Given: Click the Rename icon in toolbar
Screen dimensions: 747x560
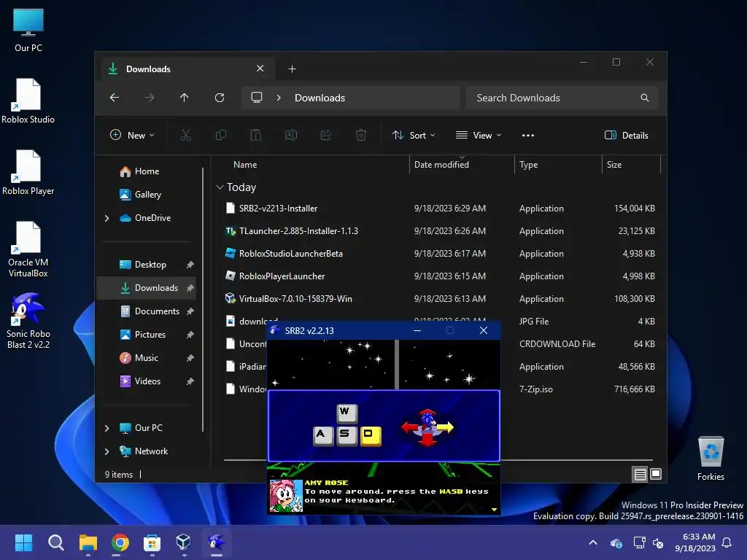Looking at the screenshot, I should coord(290,135).
